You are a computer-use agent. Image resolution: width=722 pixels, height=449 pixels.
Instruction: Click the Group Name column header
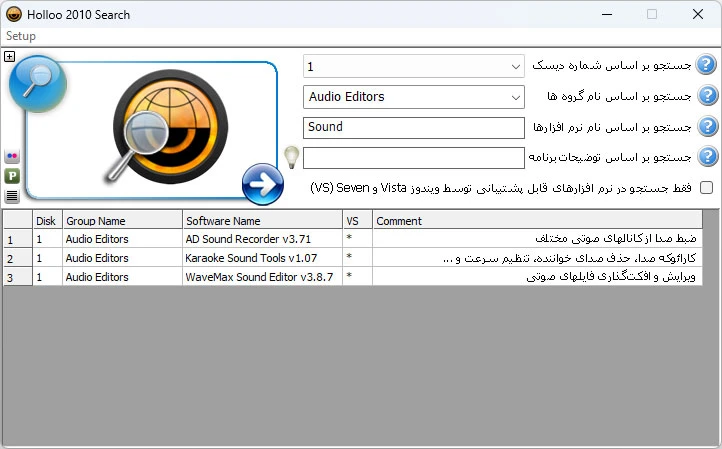click(121, 221)
